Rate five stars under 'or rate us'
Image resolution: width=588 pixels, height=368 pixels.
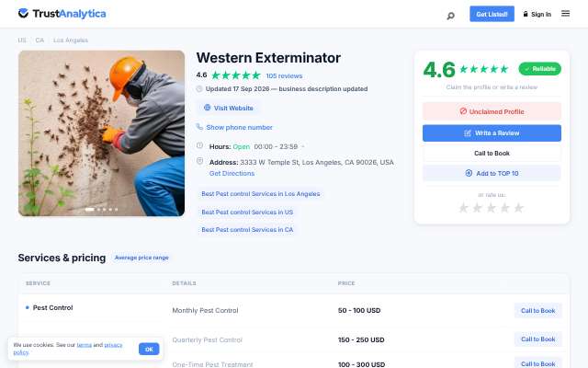[x=518, y=208]
